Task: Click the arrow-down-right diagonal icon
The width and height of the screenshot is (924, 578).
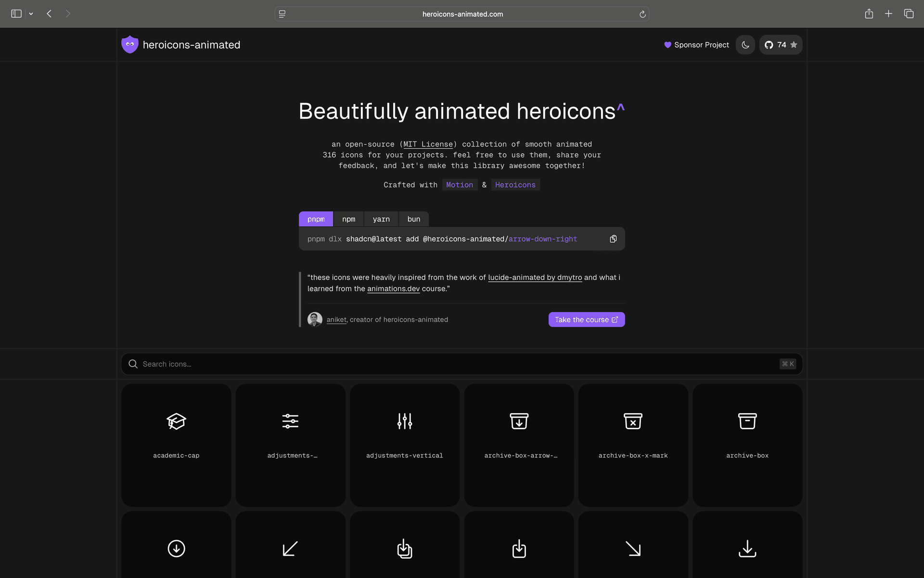Action: pos(633,548)
